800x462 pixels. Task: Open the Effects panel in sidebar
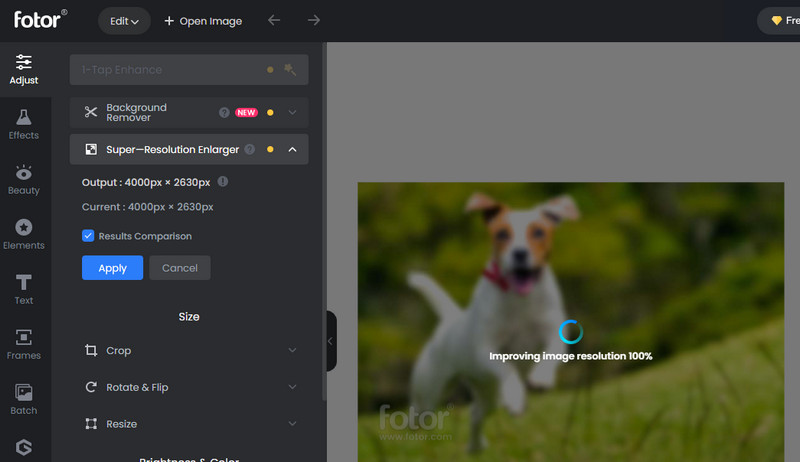[24, 124]
